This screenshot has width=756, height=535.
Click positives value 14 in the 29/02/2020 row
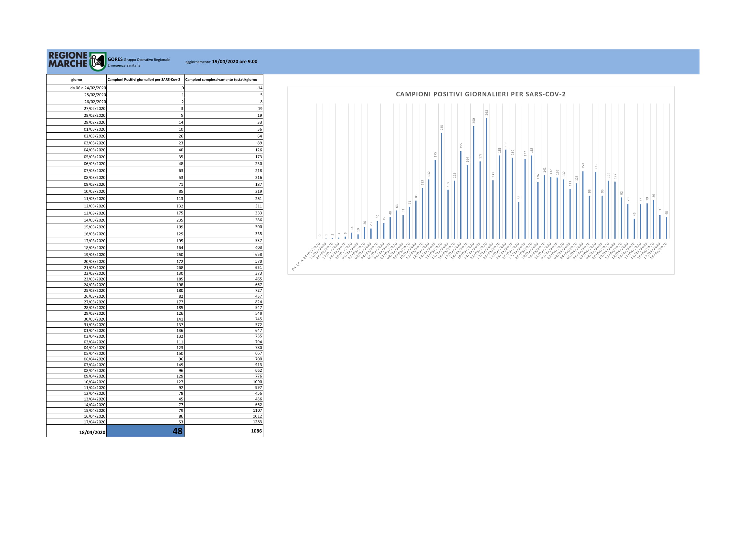point(145,122)
